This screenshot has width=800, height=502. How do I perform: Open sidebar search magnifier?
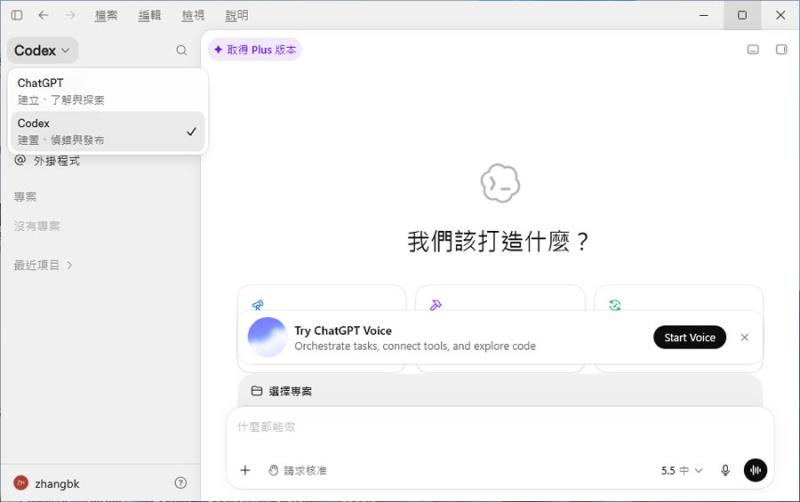181,50
